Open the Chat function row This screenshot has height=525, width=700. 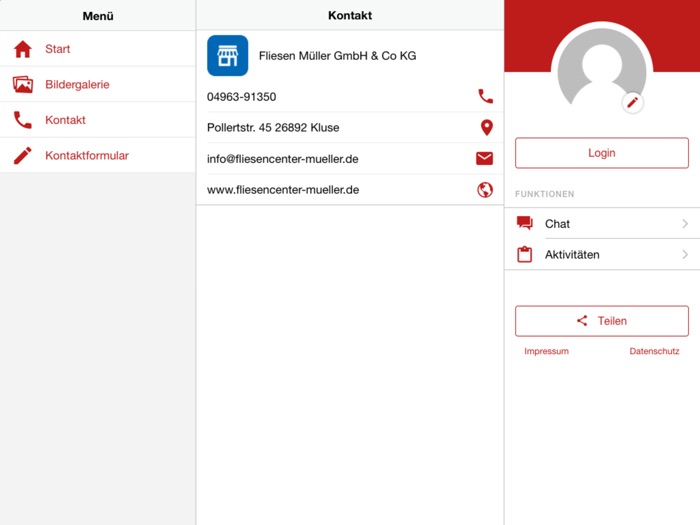(602, 223)
